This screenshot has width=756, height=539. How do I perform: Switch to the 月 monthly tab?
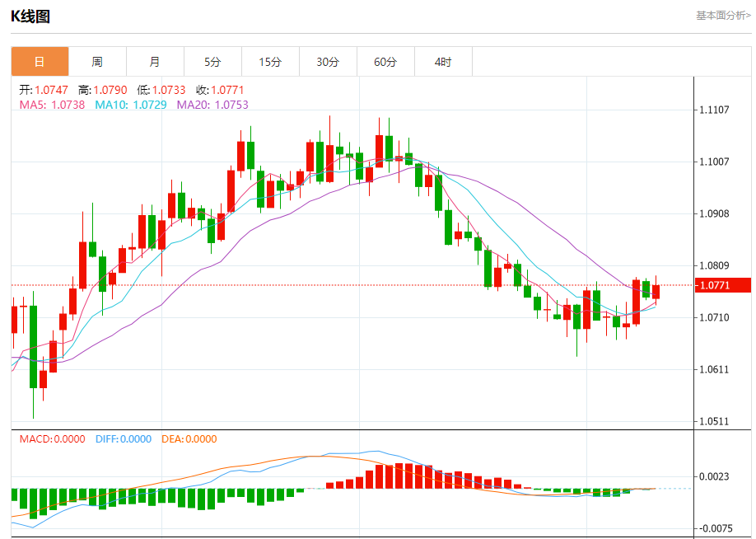[155, 62]
